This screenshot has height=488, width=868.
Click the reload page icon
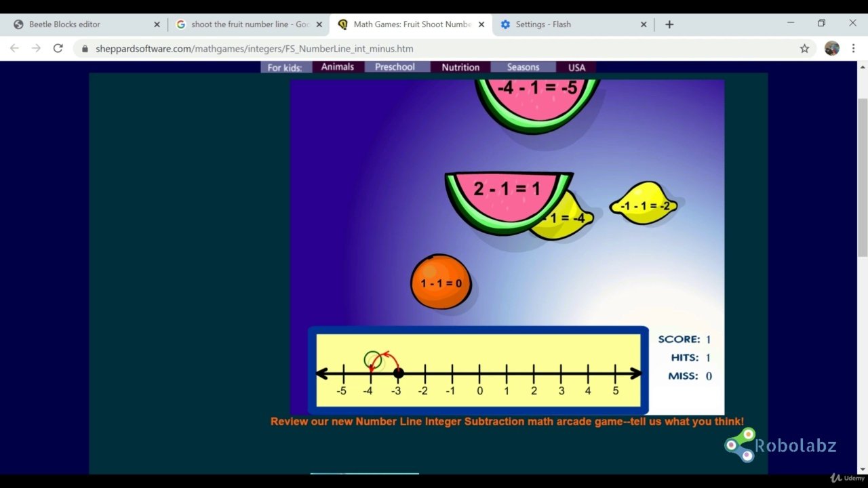[58, 48]
